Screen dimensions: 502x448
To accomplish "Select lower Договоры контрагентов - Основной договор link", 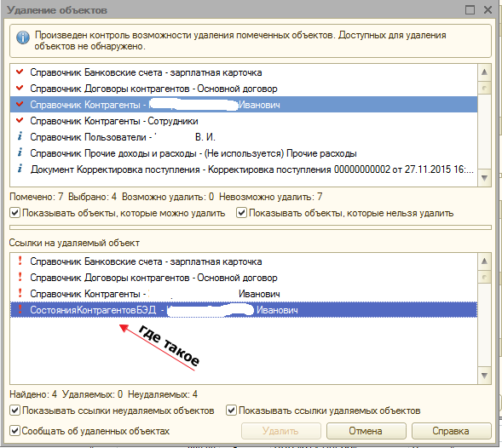I will coord(244,278).
